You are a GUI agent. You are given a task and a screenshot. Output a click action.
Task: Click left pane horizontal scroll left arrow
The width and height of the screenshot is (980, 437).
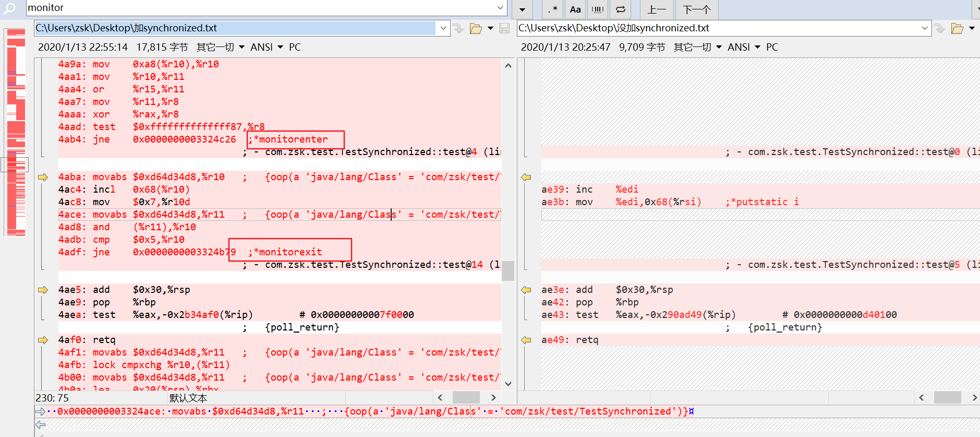440,398
